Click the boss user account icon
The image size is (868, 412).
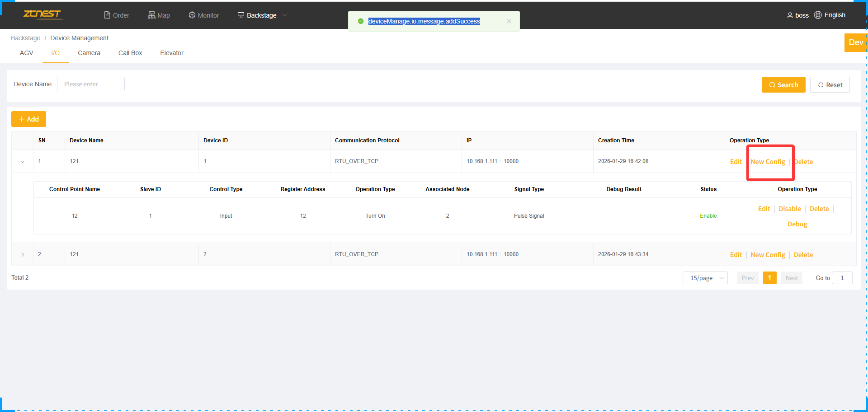(x=790, y=15)
